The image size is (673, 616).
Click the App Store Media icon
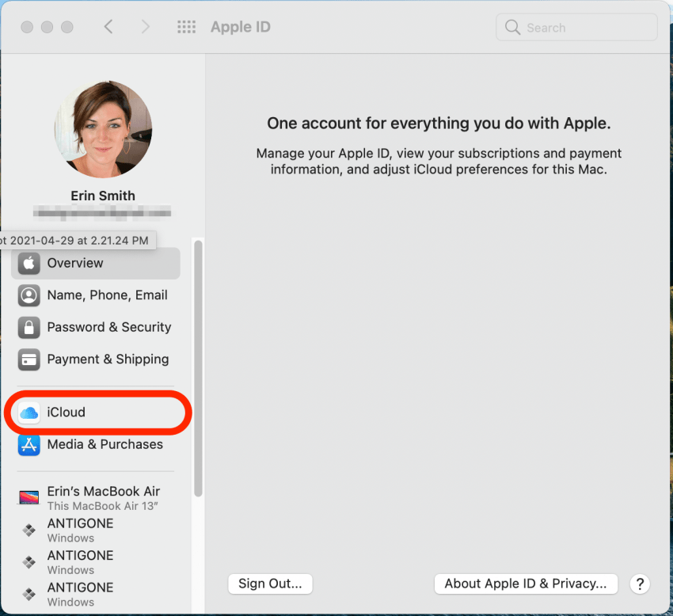(x=29, y=445)
